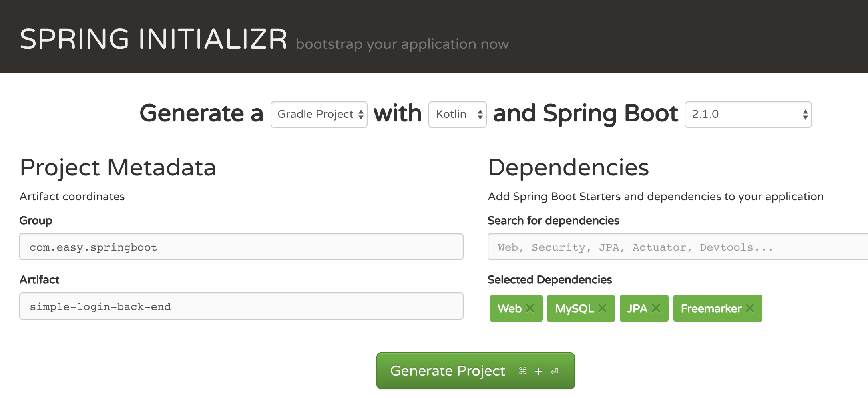
Task: Select the JPA dependency tag label
Action: pos(637,308)
